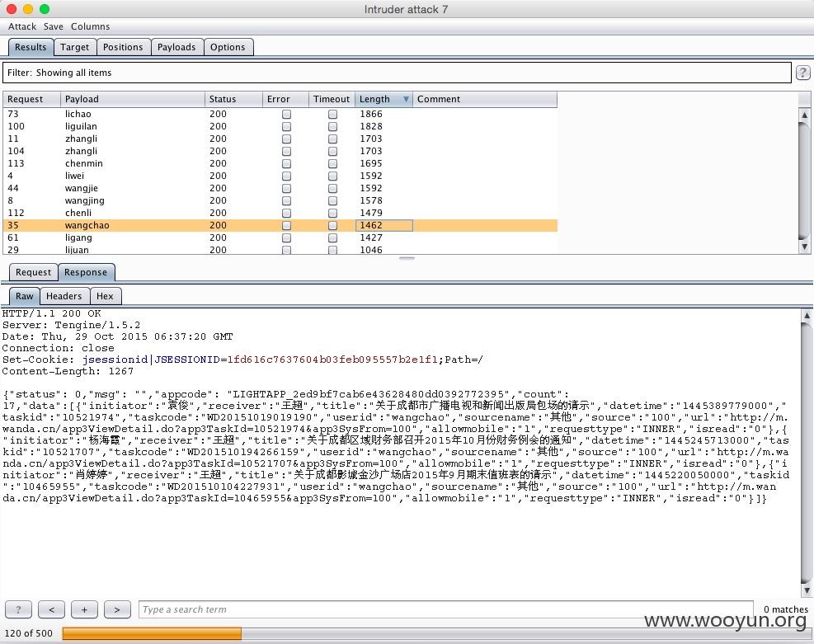Select the wangjing payload row
This screenshot has width=814, height=644.
point(280,201)
